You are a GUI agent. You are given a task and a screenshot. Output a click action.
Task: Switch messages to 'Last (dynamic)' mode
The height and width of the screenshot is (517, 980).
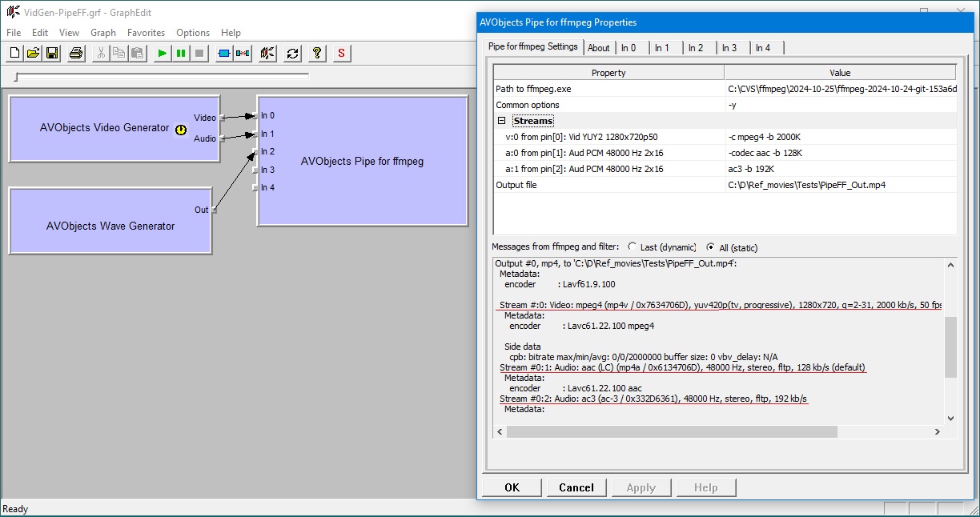[x=633, y=248]
